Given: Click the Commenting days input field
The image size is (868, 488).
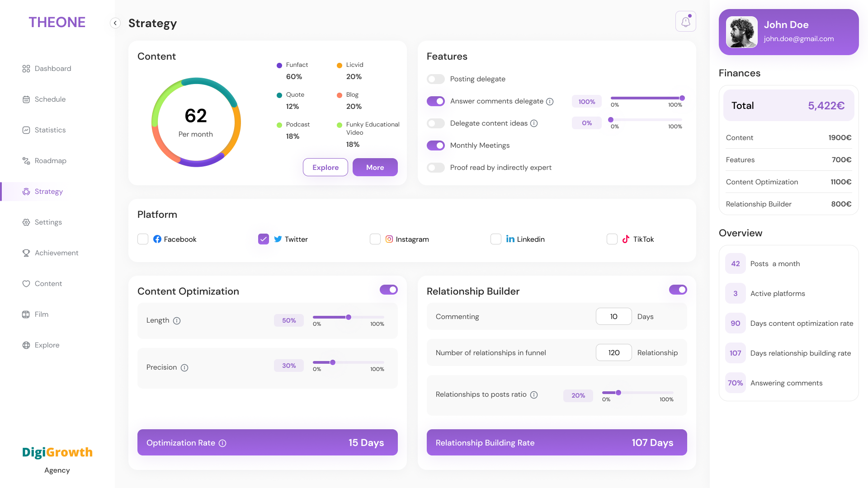Looking at the screenshot, I should pos(613,316).
